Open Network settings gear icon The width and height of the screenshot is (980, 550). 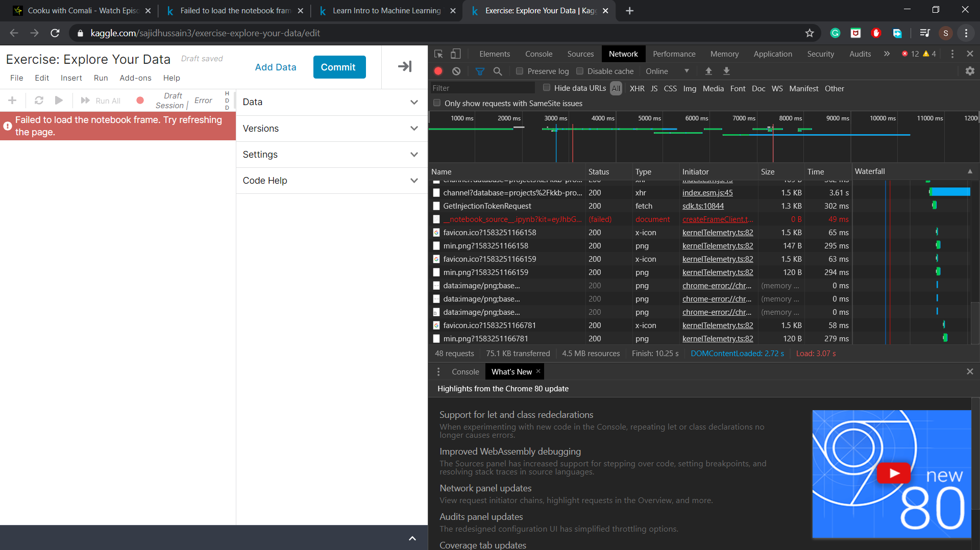coord(970,71)
